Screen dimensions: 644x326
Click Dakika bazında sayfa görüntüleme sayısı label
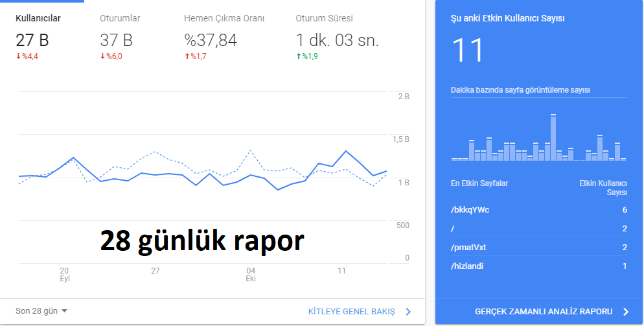pos(520,89)
